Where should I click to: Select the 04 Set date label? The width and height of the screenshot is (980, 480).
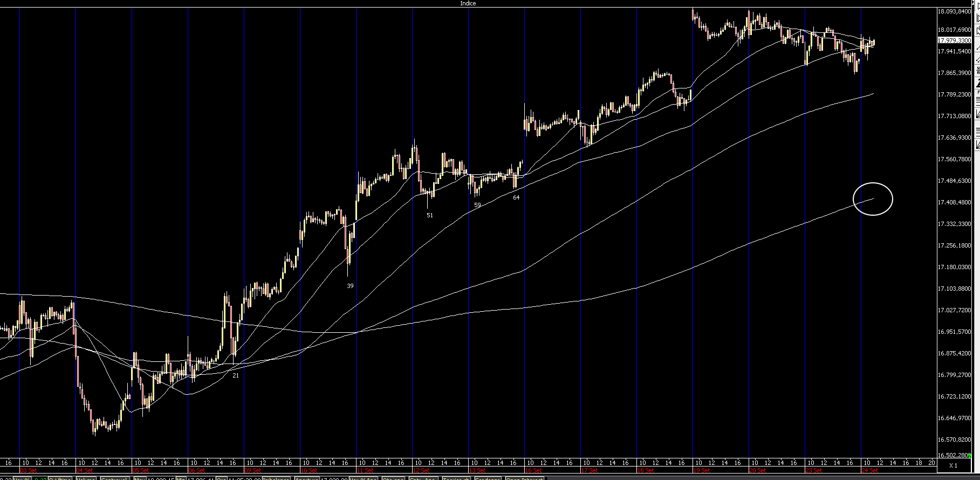(x=84, y=470)
